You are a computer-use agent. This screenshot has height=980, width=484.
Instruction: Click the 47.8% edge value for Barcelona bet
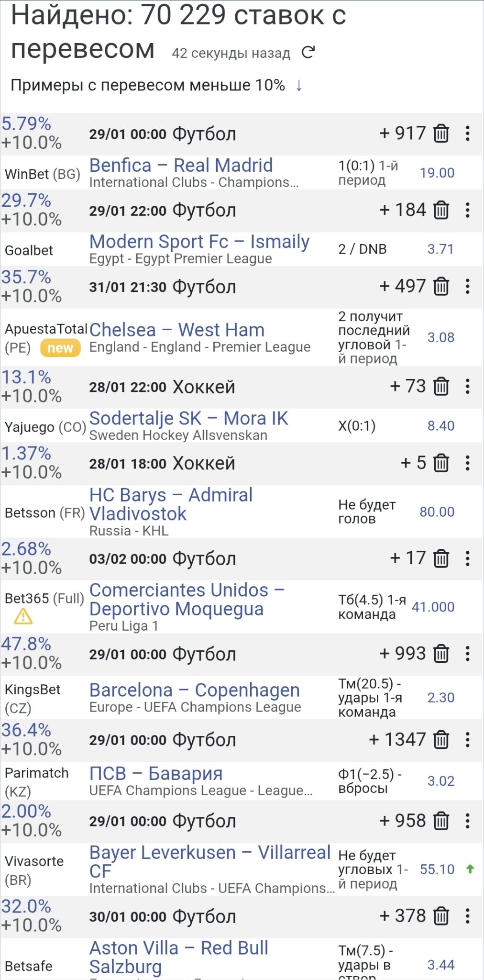(26, 644)
